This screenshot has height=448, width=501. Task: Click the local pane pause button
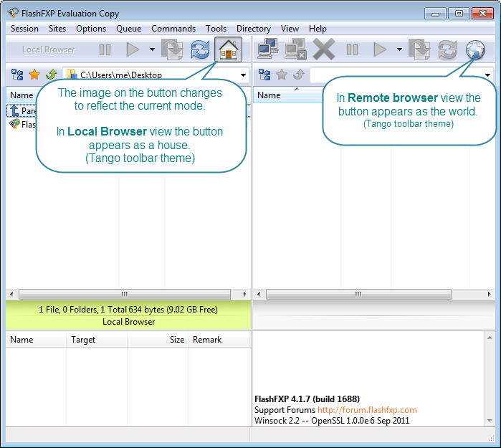[x=105, y=49]
